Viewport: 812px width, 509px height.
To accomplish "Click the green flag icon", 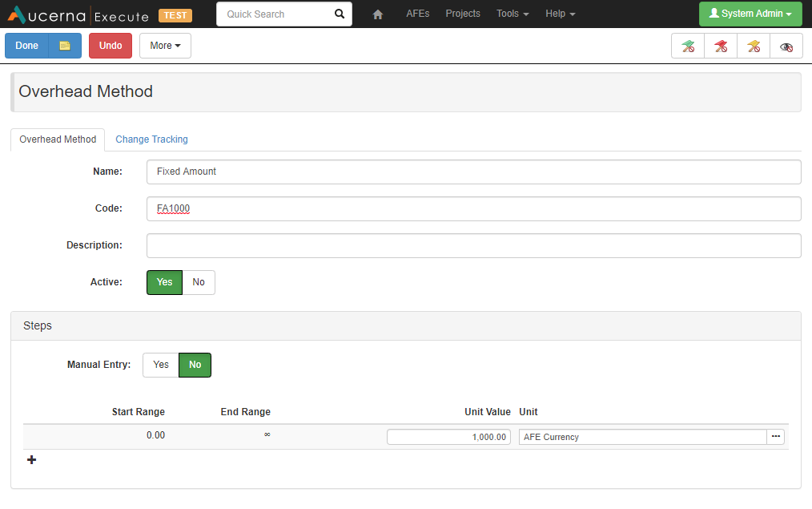I will 688,46.
